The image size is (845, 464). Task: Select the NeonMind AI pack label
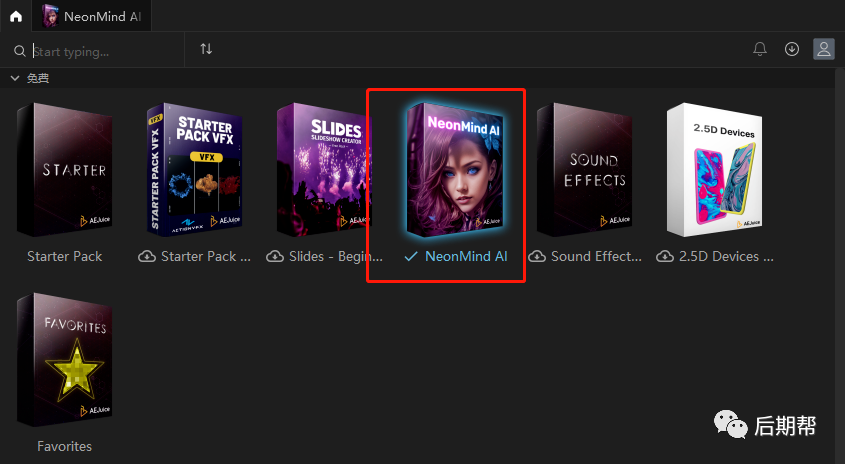(x=466, y=257)
